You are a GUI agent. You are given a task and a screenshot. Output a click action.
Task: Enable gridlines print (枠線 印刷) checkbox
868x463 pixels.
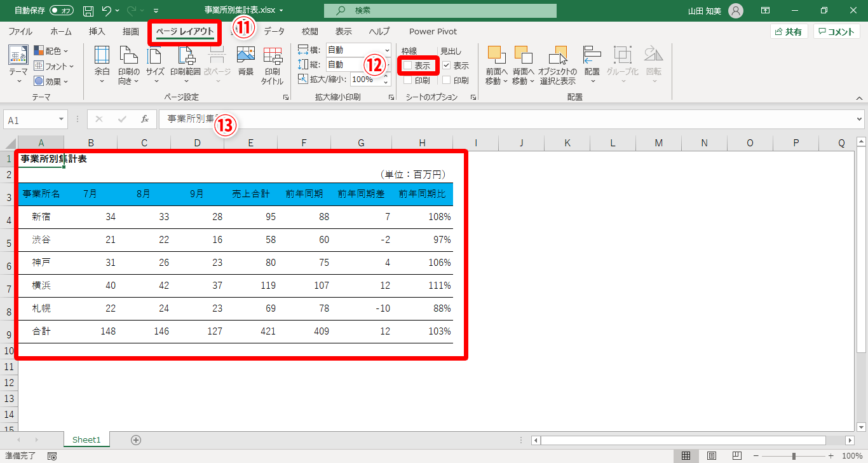click(407, 80)
